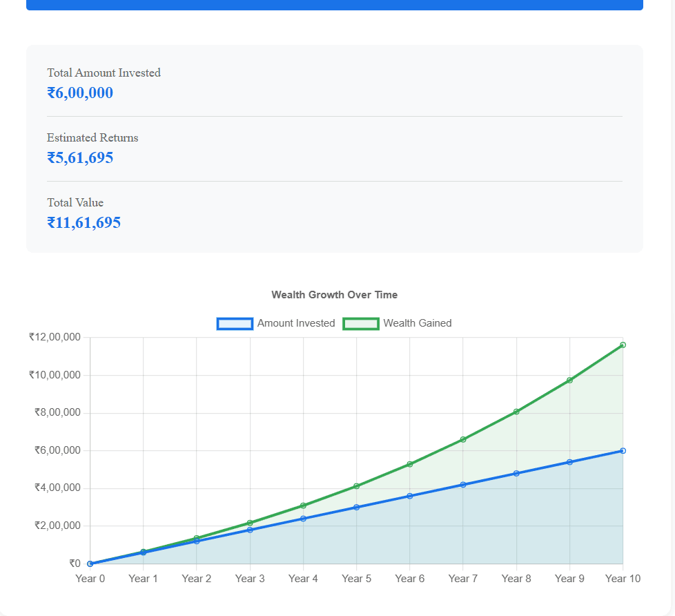Viewport: 675px width, 616px height.
Task: Click the Wealth Growth Over Time title
Action: point(334,294)
